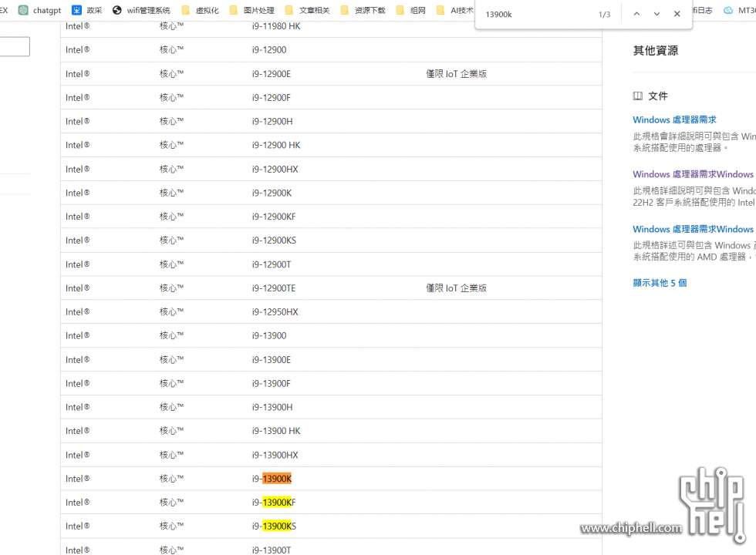This screenshot has width=756, height=555.
Task: Select the i9-13900KS cell
Action: click(274, 526)
